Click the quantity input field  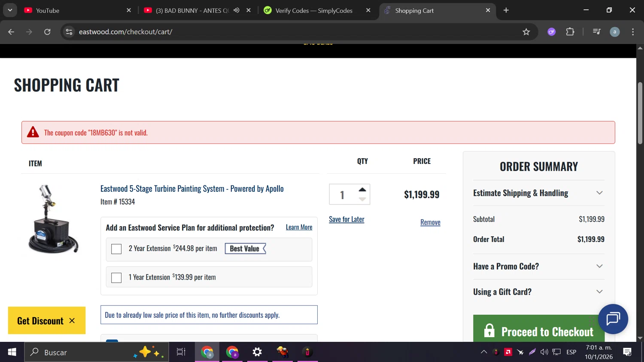343,195
